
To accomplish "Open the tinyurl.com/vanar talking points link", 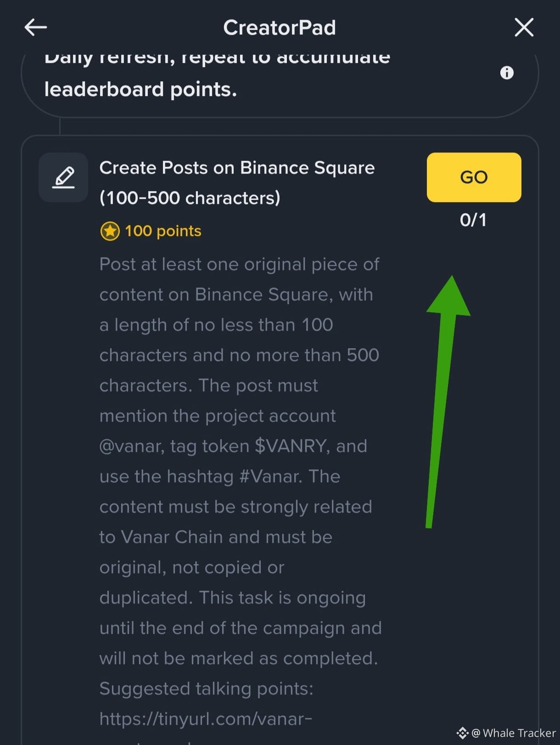I will [x=206, y=719].
